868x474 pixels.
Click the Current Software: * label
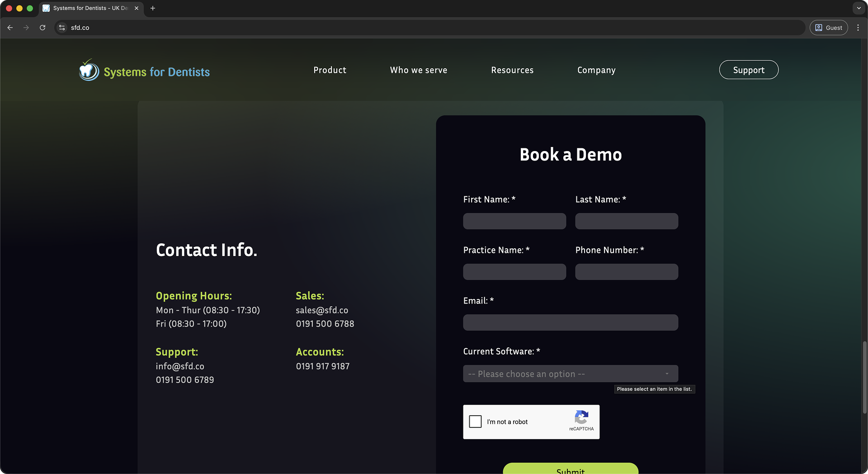[502, 351]
